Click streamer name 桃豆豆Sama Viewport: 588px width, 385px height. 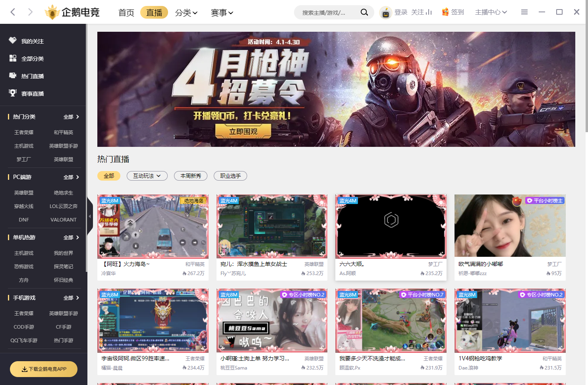pos(234,368)
